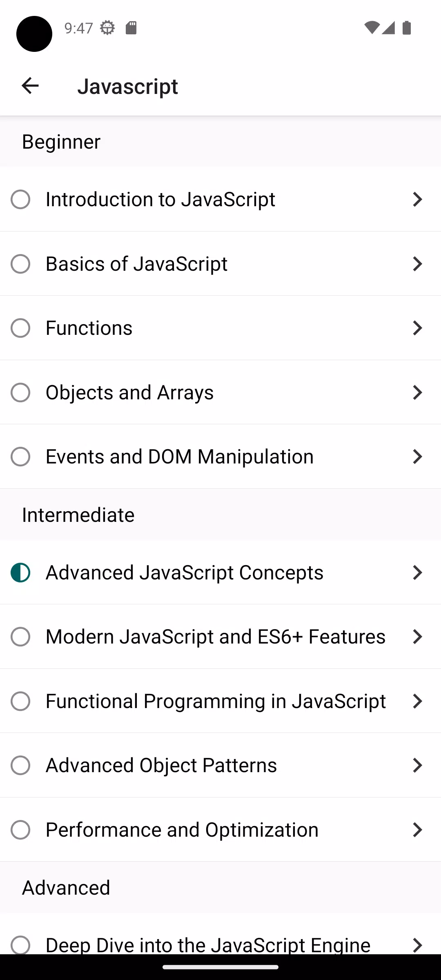Tap the Javascript page title

[x=128, y=87]
